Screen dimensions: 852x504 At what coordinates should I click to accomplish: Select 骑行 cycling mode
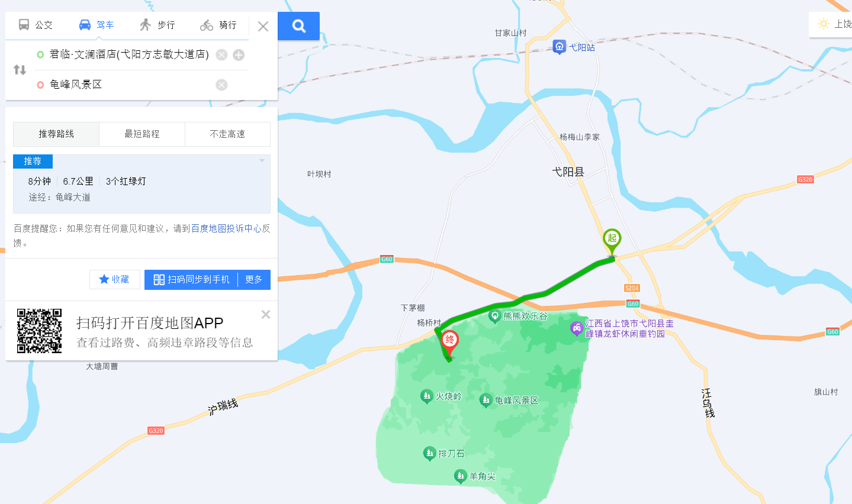coord(218,25)
